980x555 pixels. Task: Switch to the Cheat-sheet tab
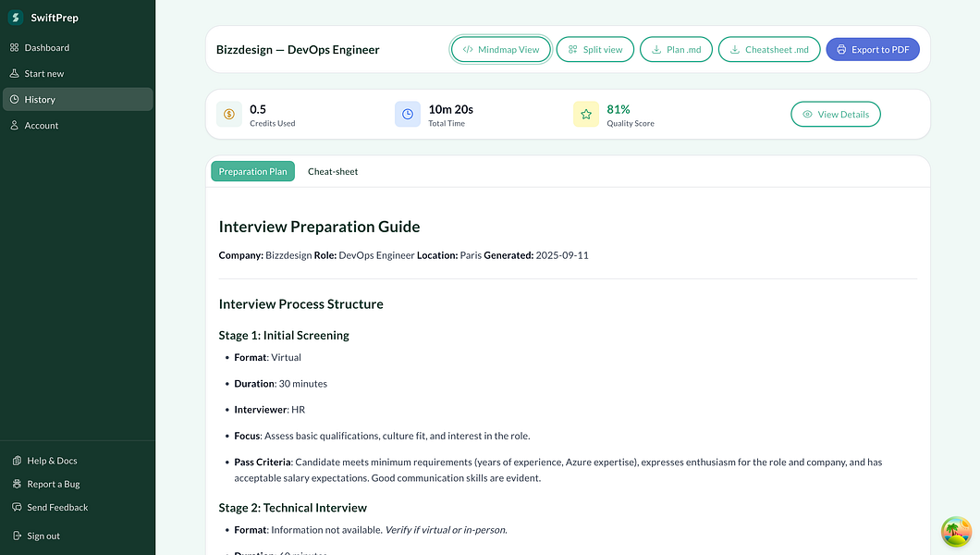pyautogui.click(x=332, y=171)
